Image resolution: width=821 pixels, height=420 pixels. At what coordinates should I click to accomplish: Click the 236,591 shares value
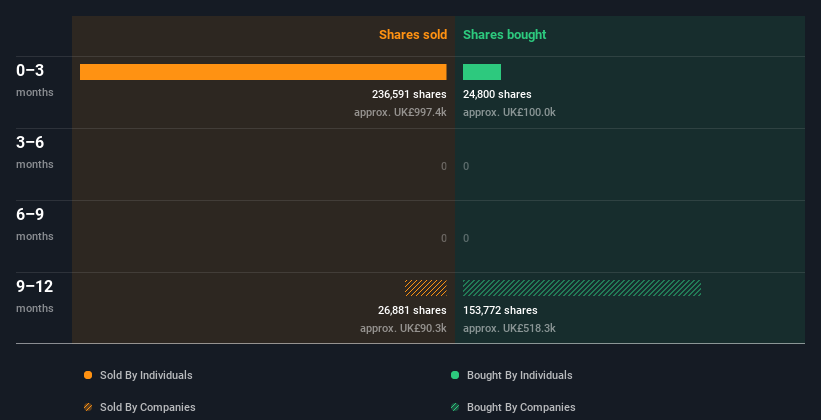[409, 94]
